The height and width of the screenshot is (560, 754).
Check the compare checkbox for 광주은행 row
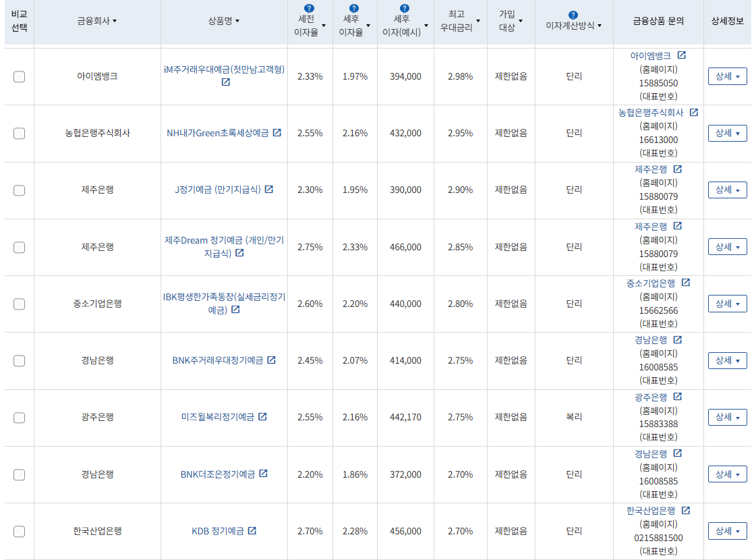(19, 418)
